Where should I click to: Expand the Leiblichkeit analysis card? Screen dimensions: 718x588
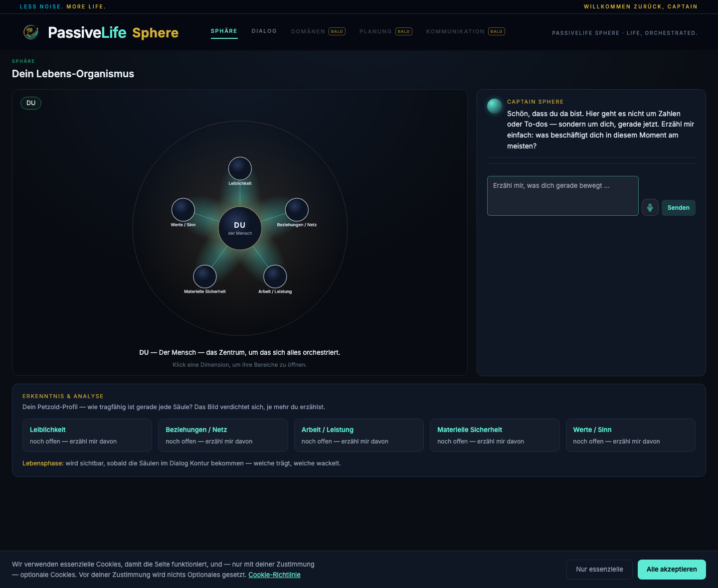(x=87, y=435)
